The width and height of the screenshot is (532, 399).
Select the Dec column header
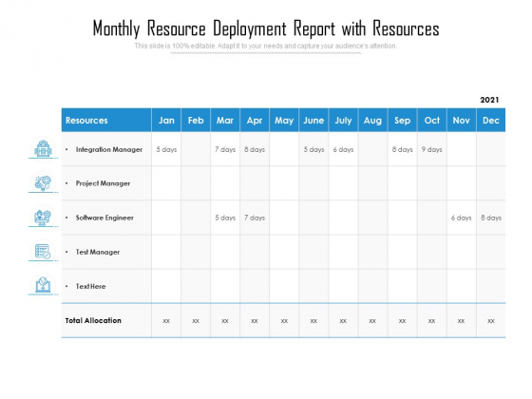[x=491, y=120]
